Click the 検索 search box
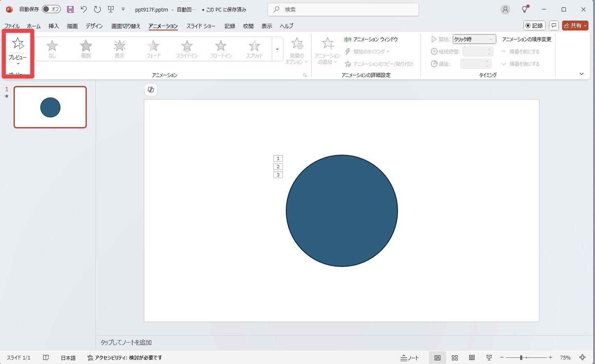Screen dimensions: 595x364 343,9
